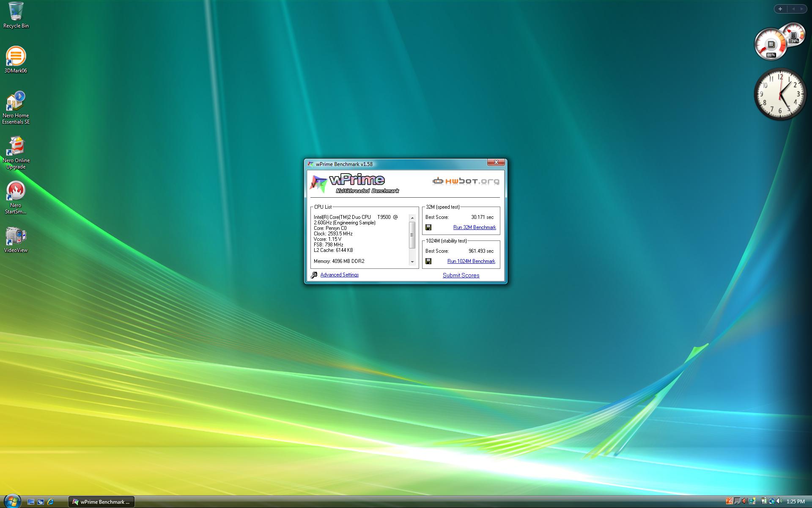This screenshot has height=508, width=812.
Task: Click the wPrime title bar app icon
Action: point(311,164)
